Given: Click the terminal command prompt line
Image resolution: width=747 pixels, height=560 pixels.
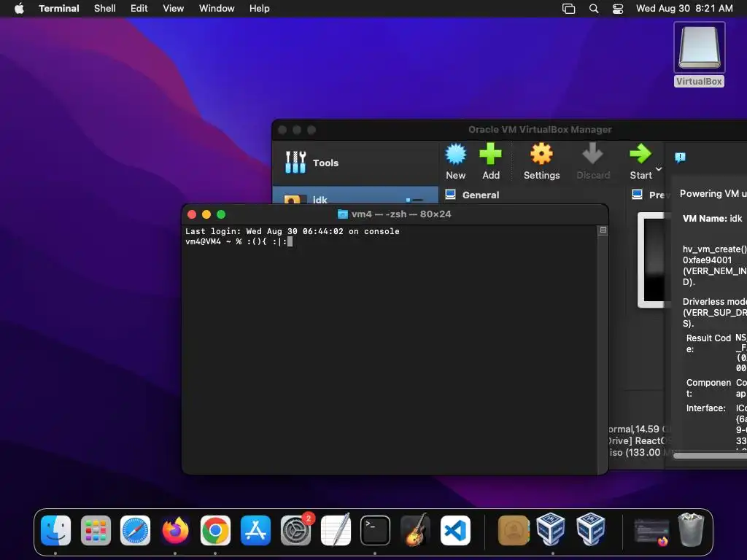Looking at the screenshot, I should pyautogui.click(x=239, y=241).
